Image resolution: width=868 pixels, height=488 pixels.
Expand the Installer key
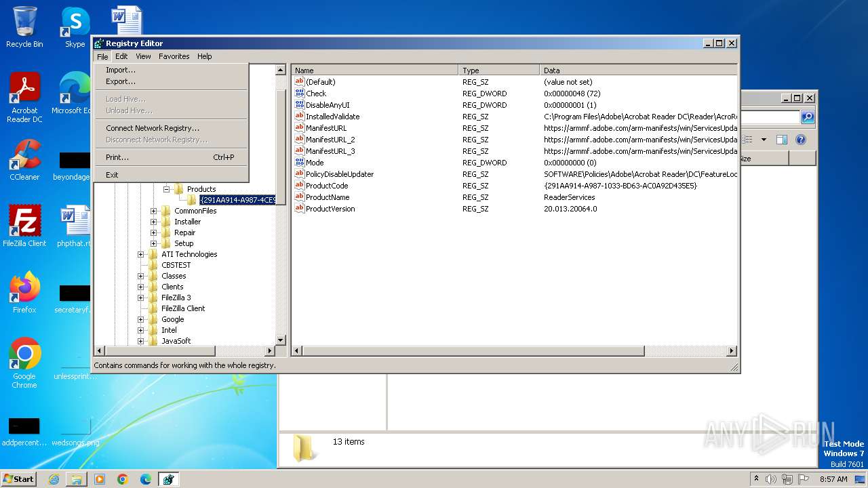click(153, 222)
